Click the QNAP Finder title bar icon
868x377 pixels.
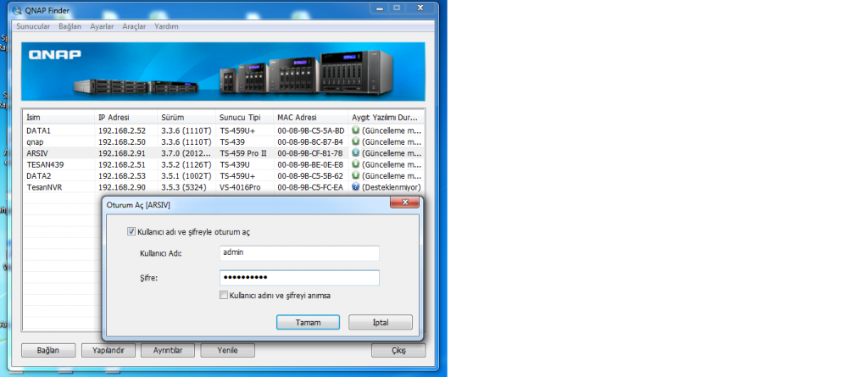pos(17,8)
